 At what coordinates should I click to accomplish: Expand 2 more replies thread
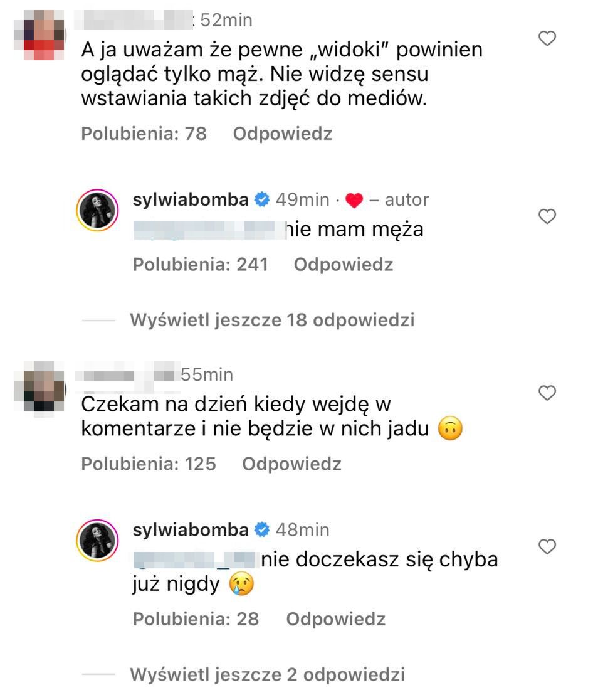267,674
